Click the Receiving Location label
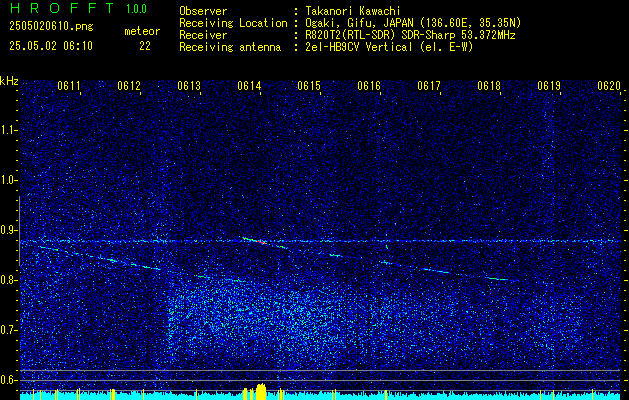The image size is (629, 400). (233, 23)
